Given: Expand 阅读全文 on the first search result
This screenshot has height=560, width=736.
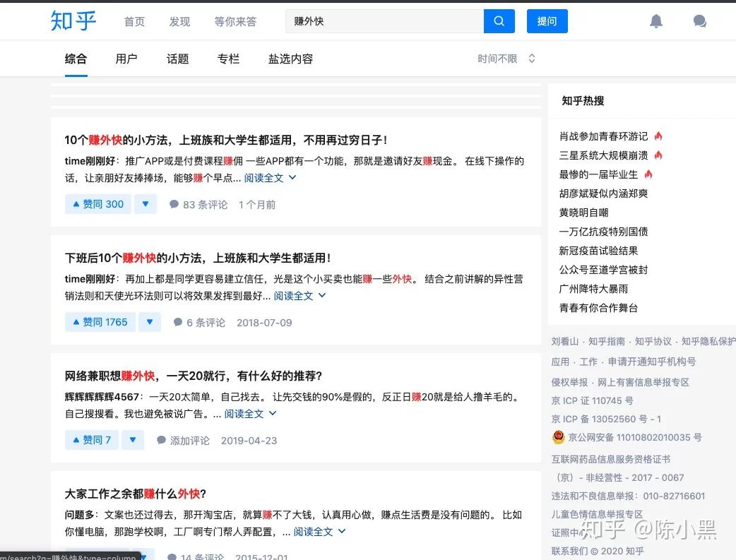Looking at the screenshot, I should (x=270, y=178).
